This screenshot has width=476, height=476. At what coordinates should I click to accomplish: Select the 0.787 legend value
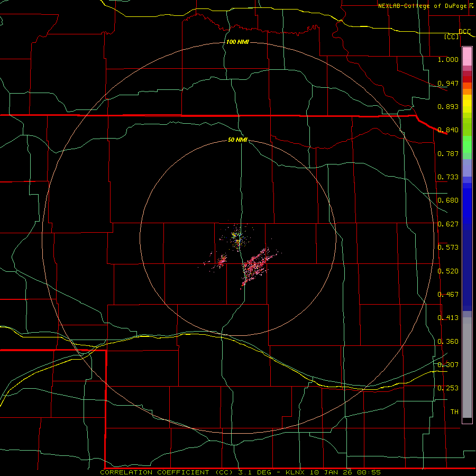[x=448, y=153]
